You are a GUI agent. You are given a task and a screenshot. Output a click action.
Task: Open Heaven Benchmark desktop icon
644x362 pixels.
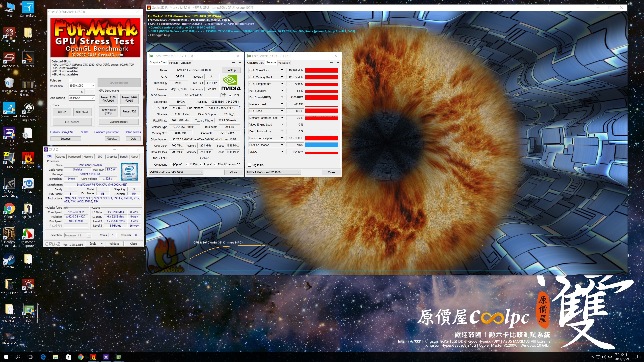point(9,238)
